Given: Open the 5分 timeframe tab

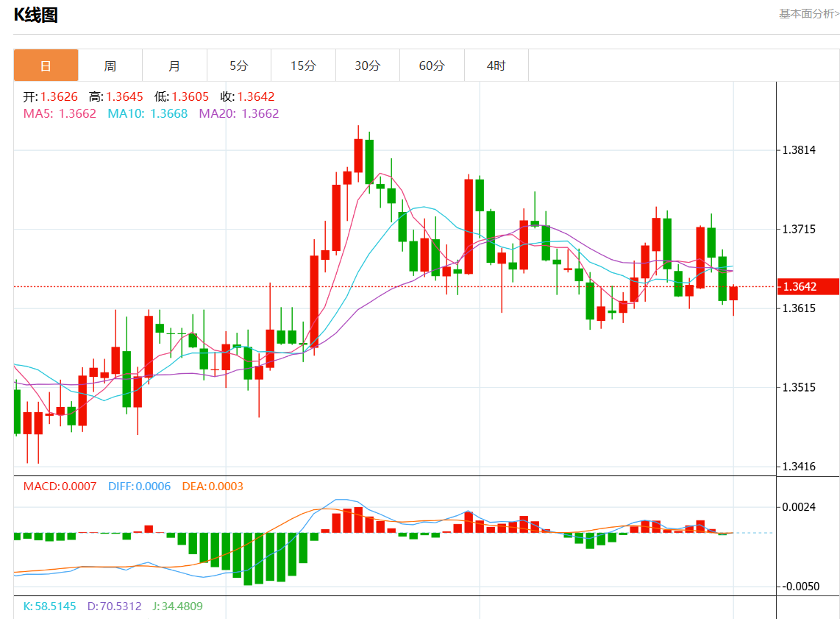Looking at the screenshot, I should (239, 66).
